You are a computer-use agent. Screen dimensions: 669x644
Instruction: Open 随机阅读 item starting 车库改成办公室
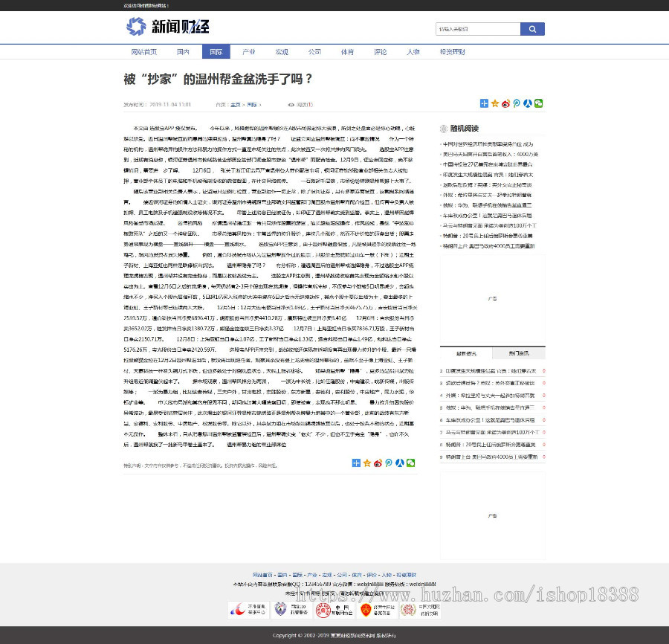487,216
